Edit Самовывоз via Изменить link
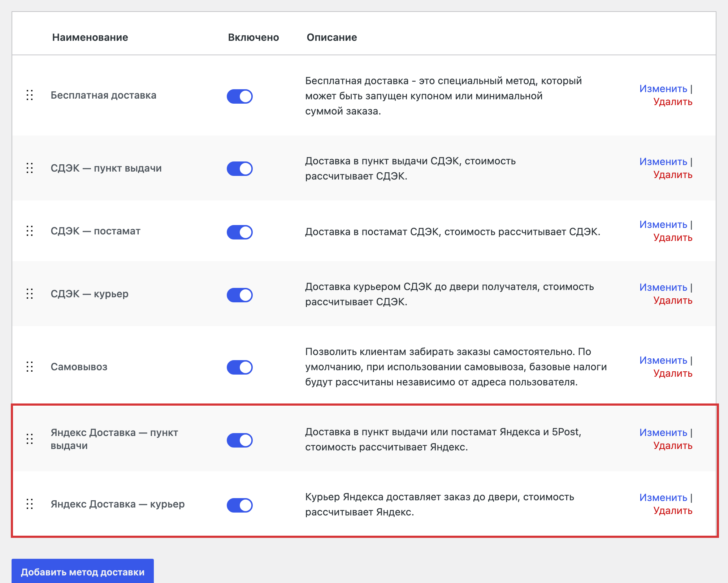This screenshot has height=583, width=728. point(663,360)
